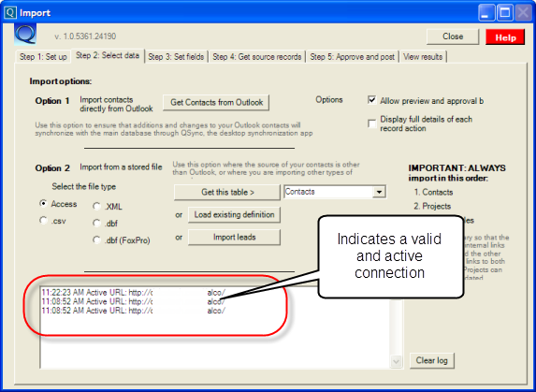Viewport: 536px width, 392px height.
Task: Enable Display full details of each record action
Action: [x=371, y=123]
